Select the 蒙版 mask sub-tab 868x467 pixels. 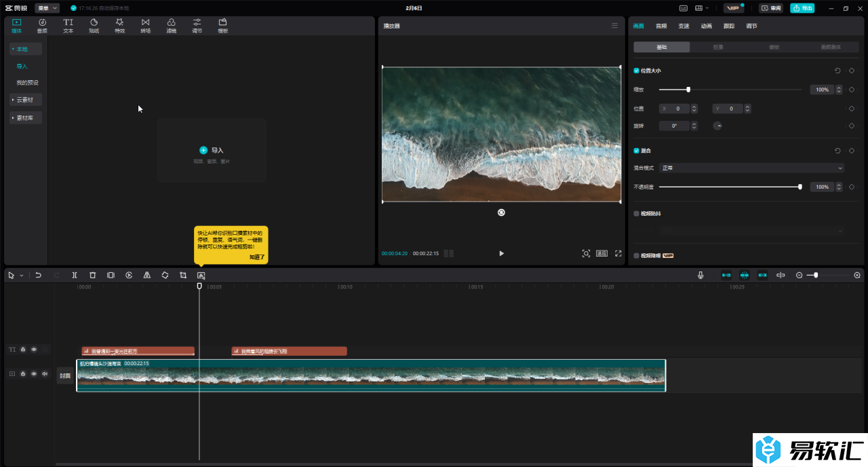click(x=774, y=48)
